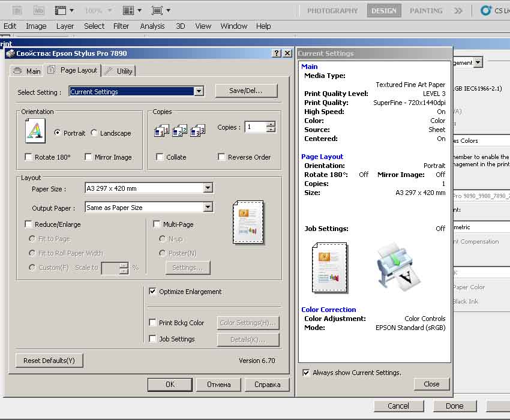Select the Landscape radio button
This screenshot has width=510, height=420.
(x=94, y=133)
